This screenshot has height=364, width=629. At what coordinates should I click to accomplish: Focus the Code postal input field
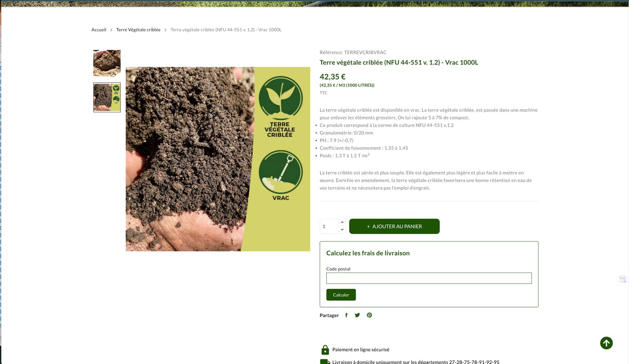(x=429, y=278)
